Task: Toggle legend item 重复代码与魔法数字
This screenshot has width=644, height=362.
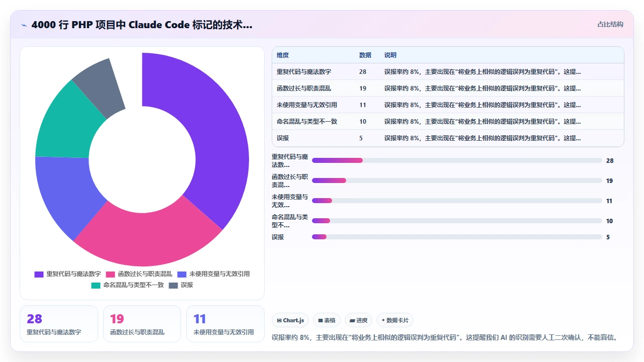Action: point(67,274)
